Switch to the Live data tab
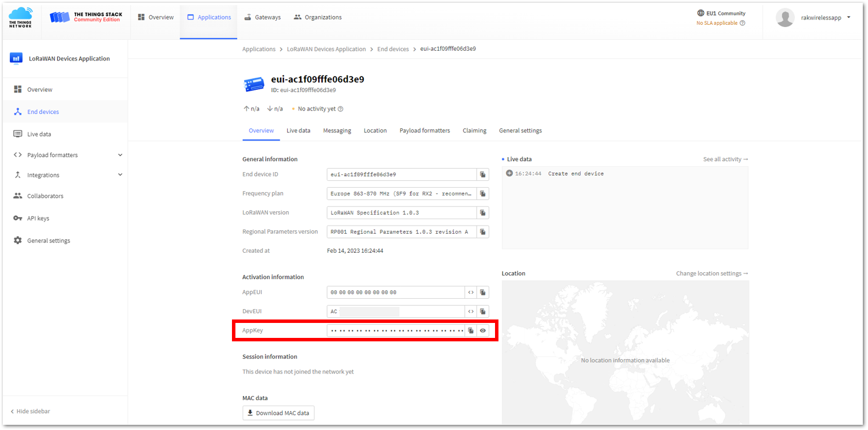 (298, 131)
